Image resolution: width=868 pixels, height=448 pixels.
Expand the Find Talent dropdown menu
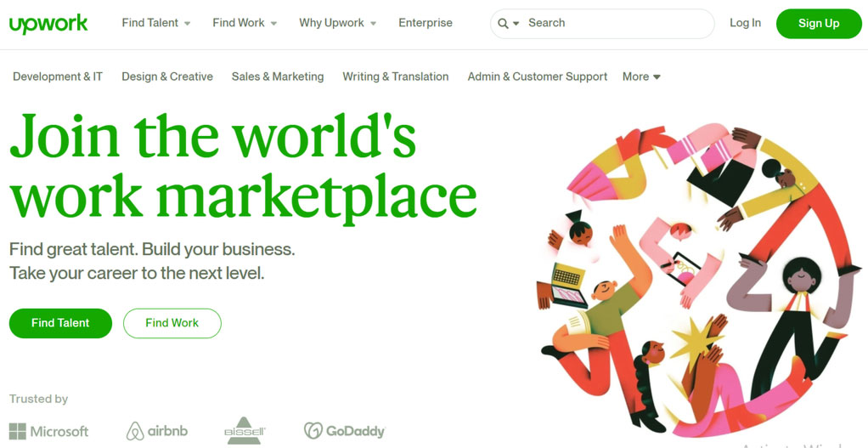(156, 23)
